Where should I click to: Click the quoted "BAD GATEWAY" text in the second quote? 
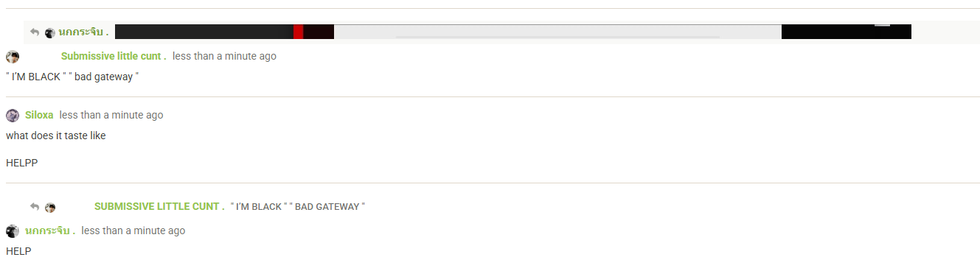click(x=327, y=207)
